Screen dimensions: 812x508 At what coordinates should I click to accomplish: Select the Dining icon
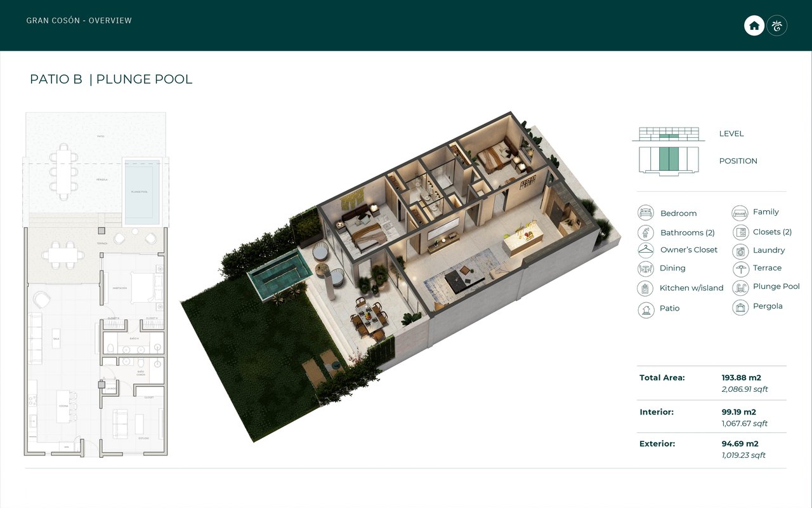point(646,269)
